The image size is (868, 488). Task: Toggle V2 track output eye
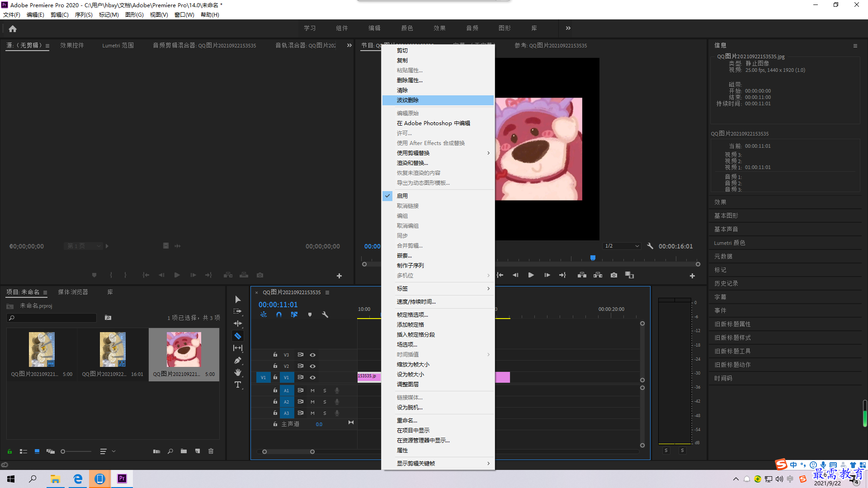click(312, 366)
